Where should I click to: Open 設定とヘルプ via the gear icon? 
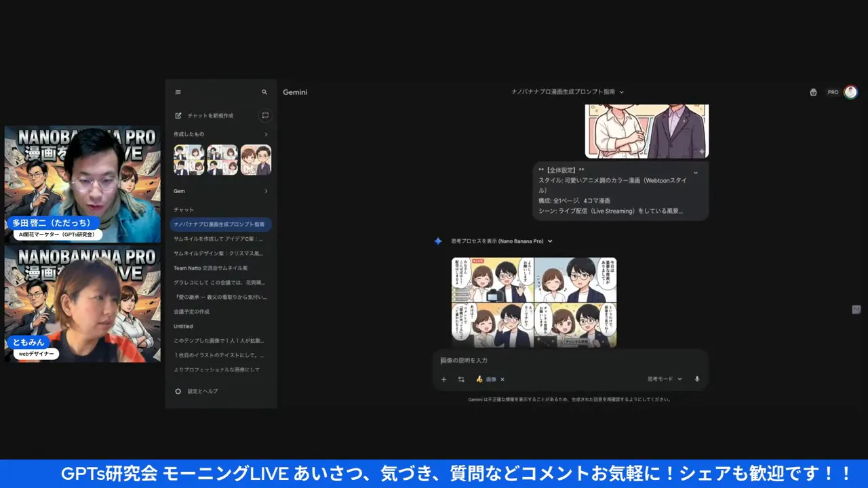click(197, 391)
